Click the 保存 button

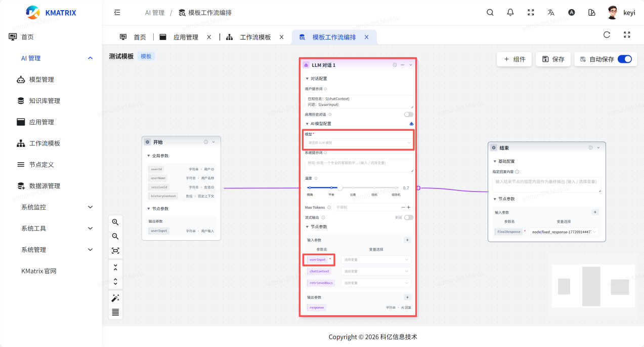[x=553, y=59]
